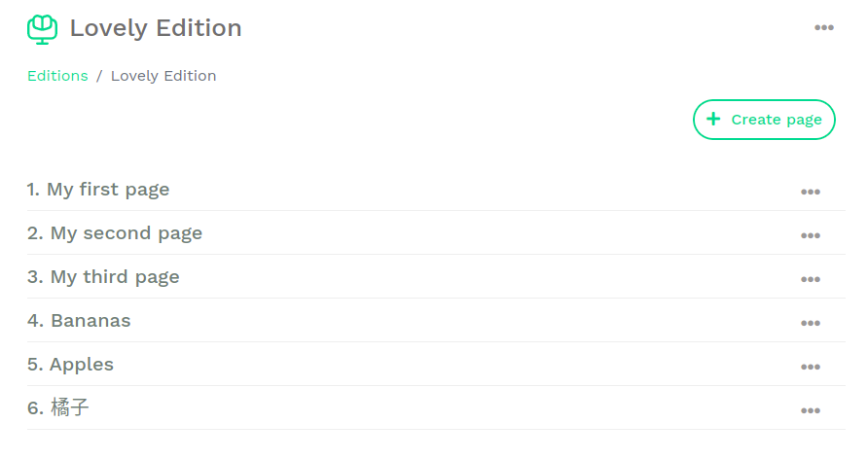Open the ellipsis menu for Bananas

click(x=811, y=323)
